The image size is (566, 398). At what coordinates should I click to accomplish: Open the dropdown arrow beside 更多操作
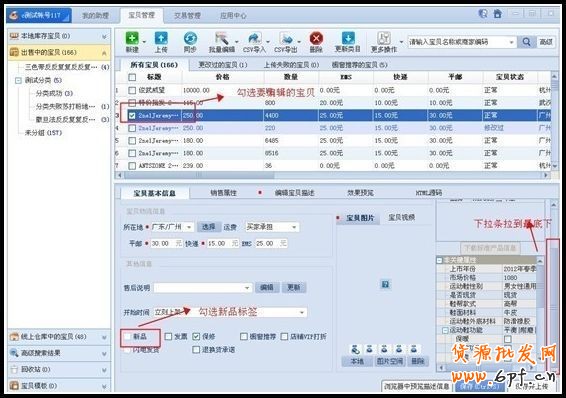[x=401, y=42]
